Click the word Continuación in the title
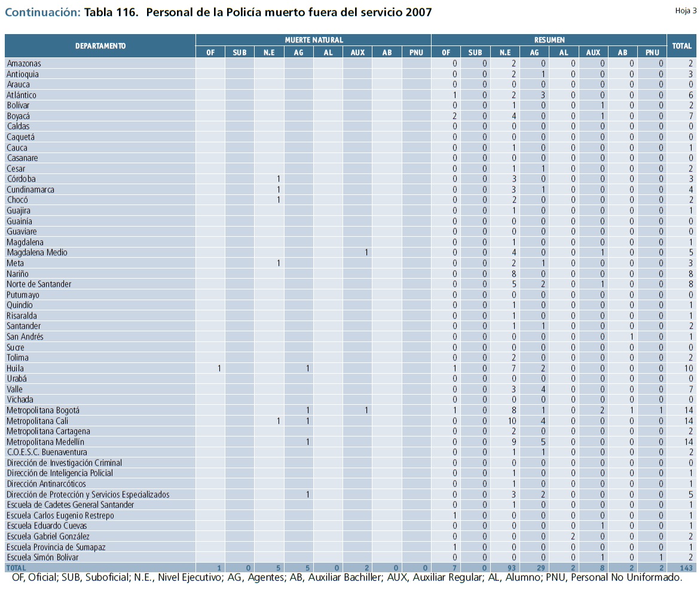Screen dimensions: 700x589 coord(42,13)
